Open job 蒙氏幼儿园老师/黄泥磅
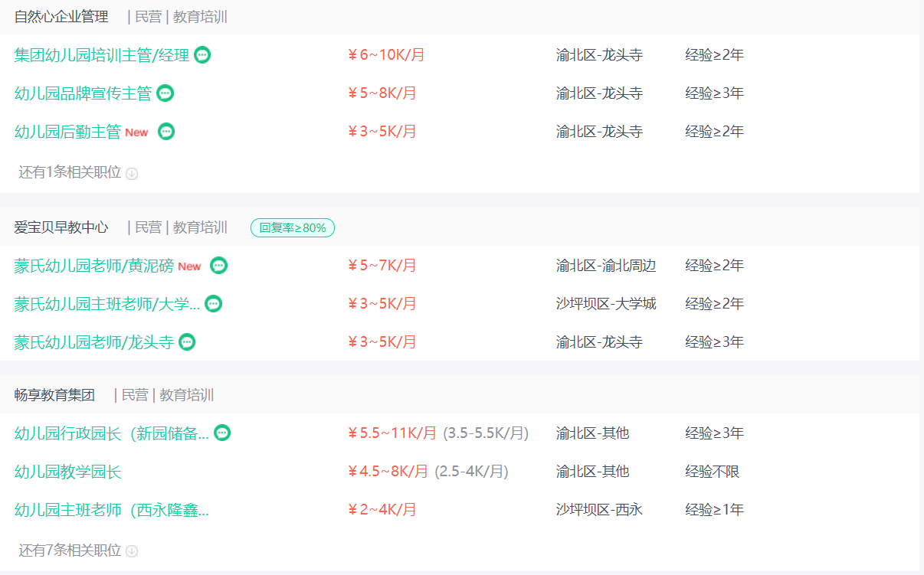 point(93,266)
